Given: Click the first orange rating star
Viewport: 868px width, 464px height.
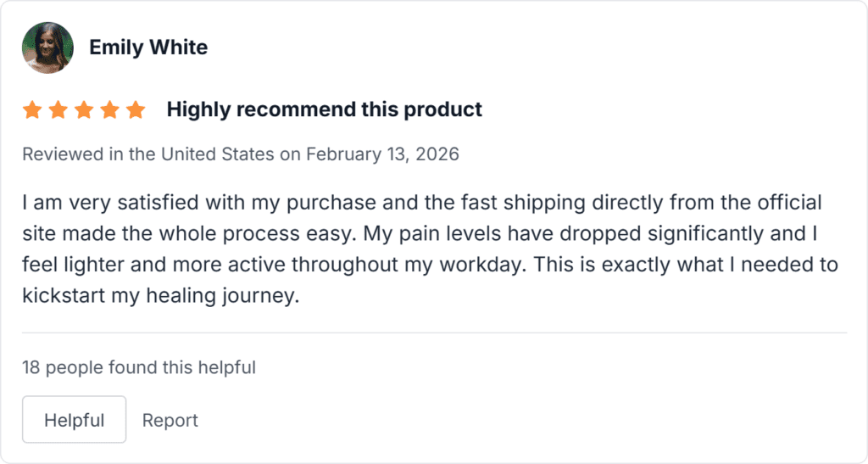Looking at the screenshot, I should pos(32,109).
